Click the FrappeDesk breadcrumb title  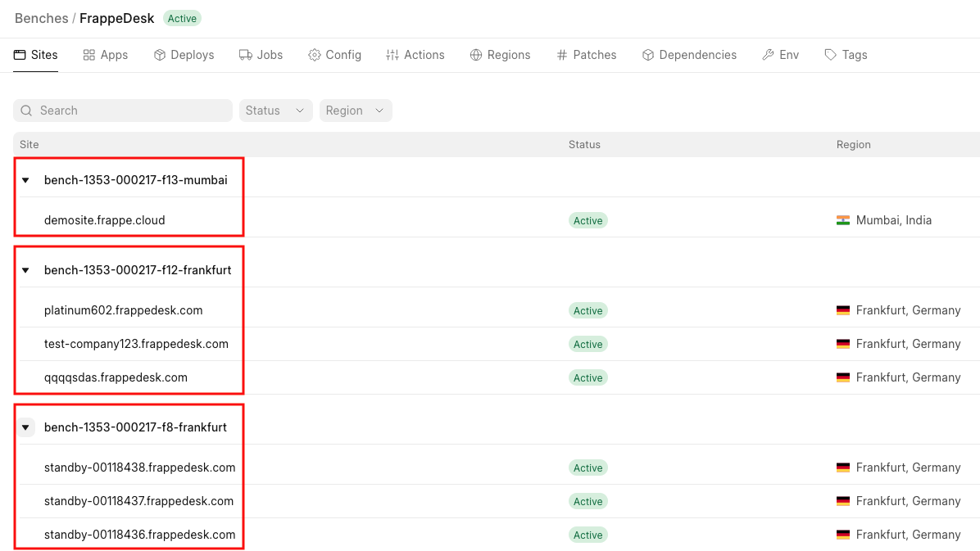tap(117, 18)
